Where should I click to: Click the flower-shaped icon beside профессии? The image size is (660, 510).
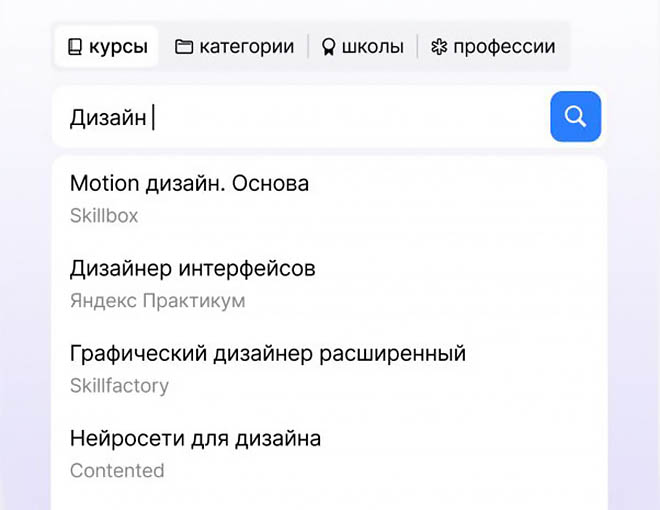(x=438, y=47)
